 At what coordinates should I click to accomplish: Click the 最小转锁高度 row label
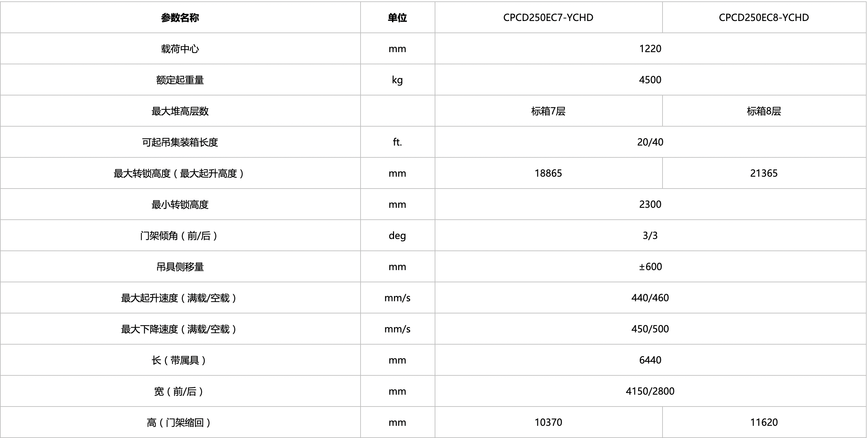point(180,204)
